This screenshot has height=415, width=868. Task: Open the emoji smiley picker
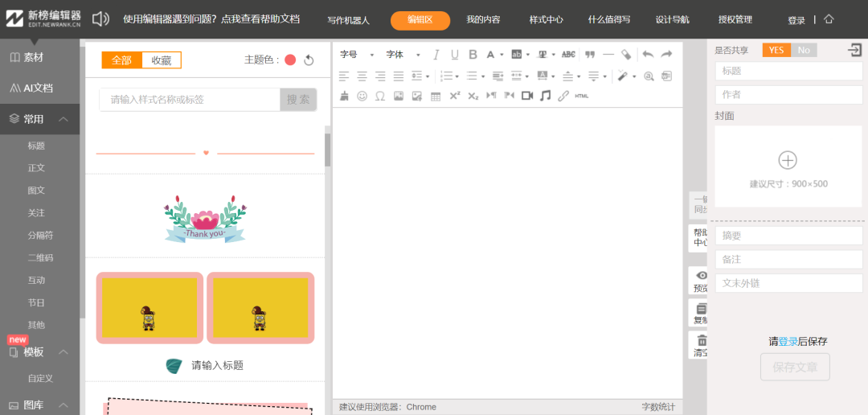click(x=362, y=96)
